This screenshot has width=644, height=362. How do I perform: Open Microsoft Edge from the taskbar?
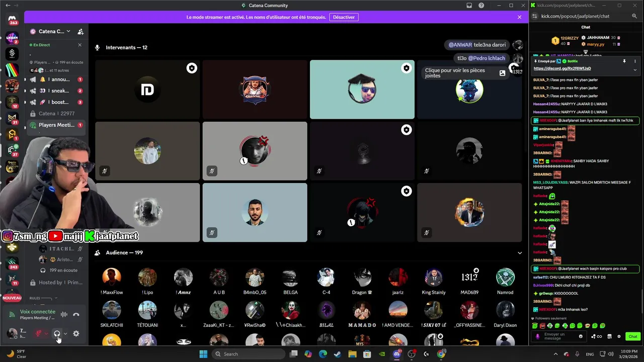coord(323,354)
